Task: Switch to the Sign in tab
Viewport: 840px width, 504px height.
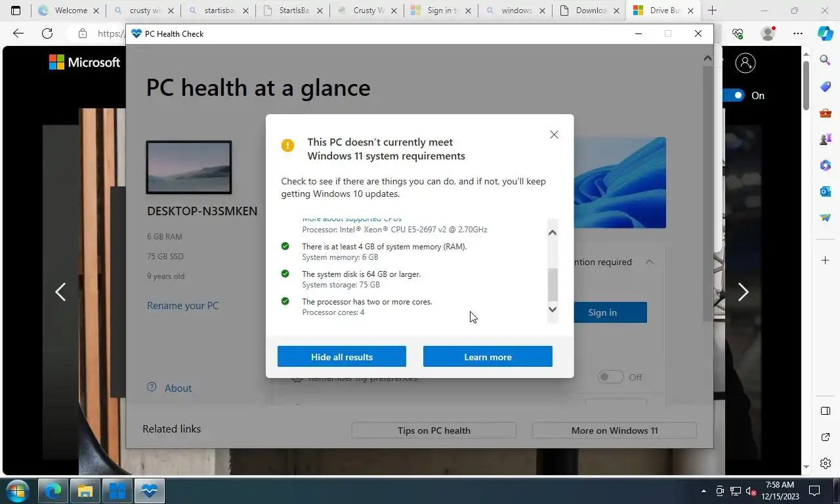Action: [x=442, y=10]
